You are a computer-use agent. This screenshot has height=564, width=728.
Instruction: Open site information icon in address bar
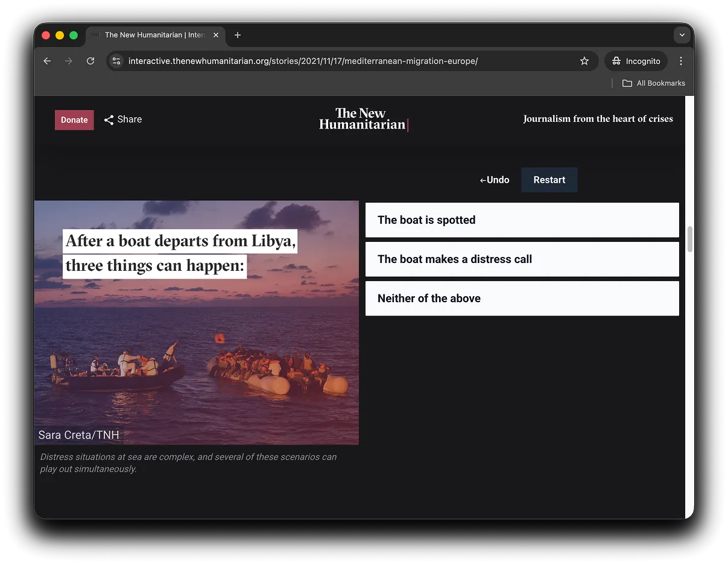tap(117, 61)
